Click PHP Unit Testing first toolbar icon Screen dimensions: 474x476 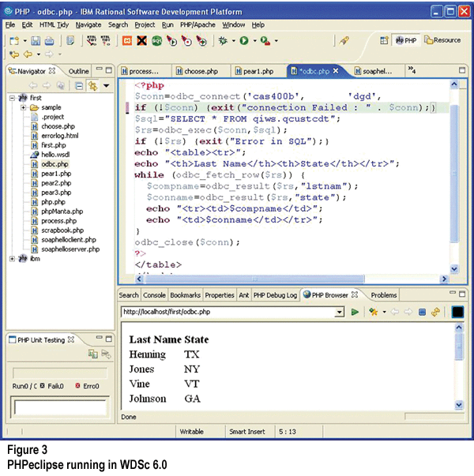point(93,354)
